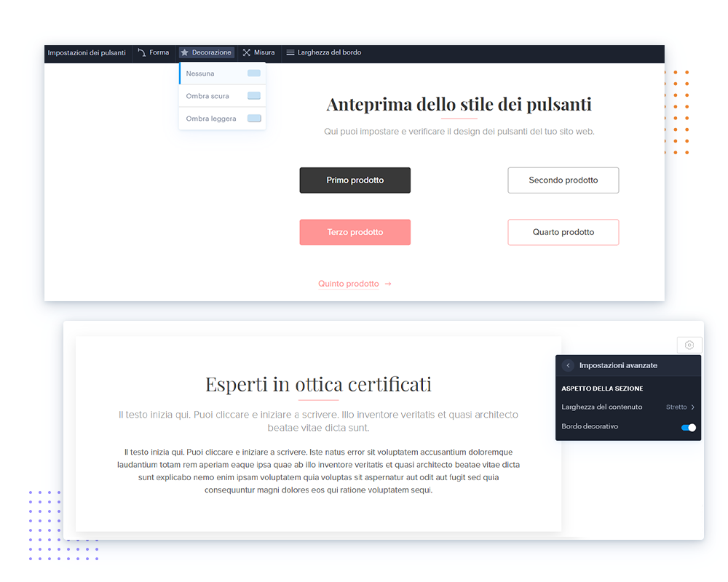The height and width of the screenshot is (582, 728).
Task: Open the Larghezza del bordo dropdown
Action: 324,52
